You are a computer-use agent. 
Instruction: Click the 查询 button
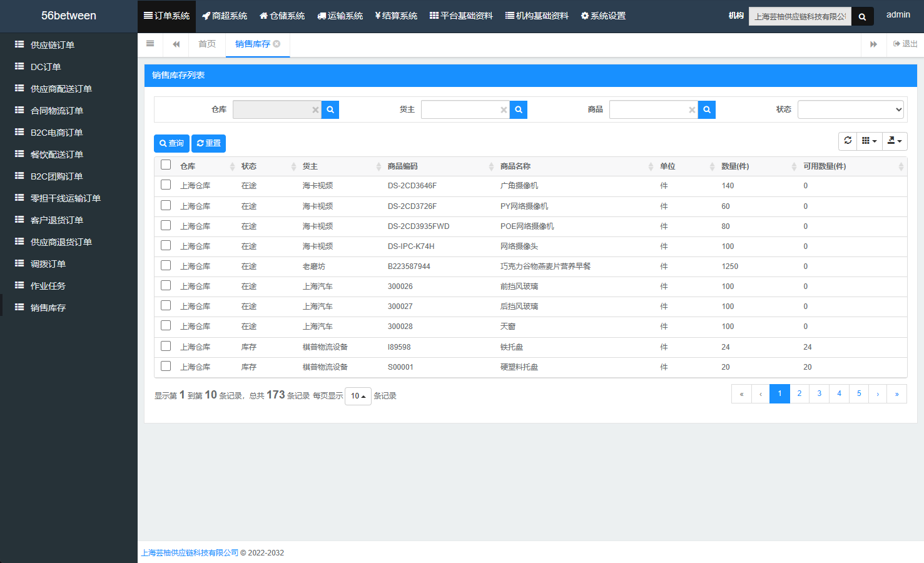(171, 143)
